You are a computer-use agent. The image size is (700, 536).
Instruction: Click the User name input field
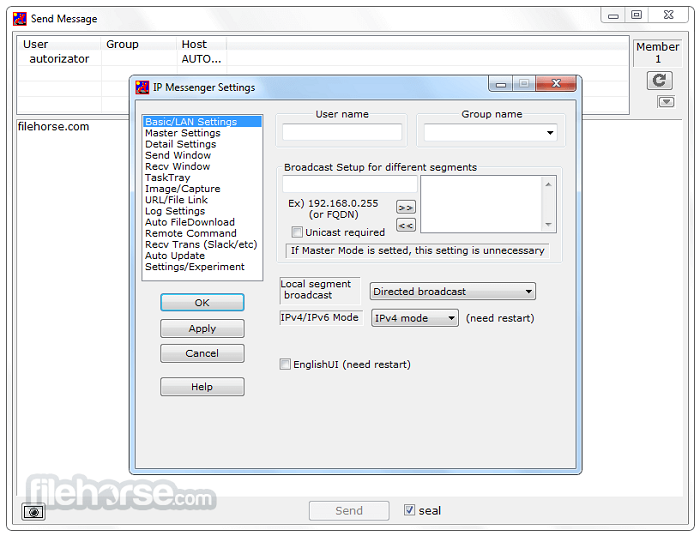tap(342, 132)
